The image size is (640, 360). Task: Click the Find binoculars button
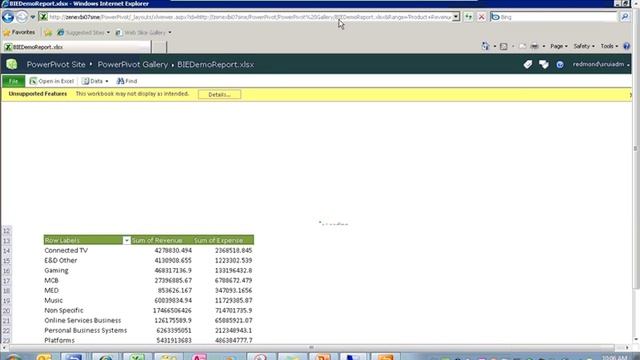click(x=127, y=81)
